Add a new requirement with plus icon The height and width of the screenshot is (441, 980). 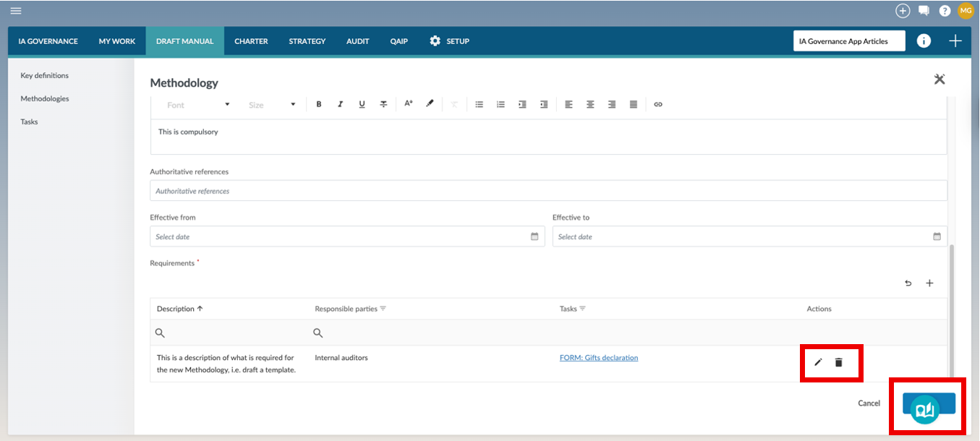pos(930,283)
